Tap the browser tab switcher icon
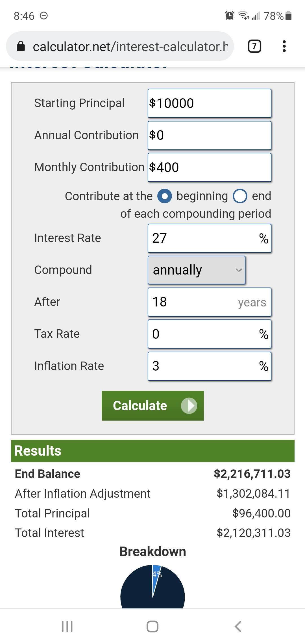The width and height of the screenshot is (305, 644). pyautogui.click(x=254, y=46)
